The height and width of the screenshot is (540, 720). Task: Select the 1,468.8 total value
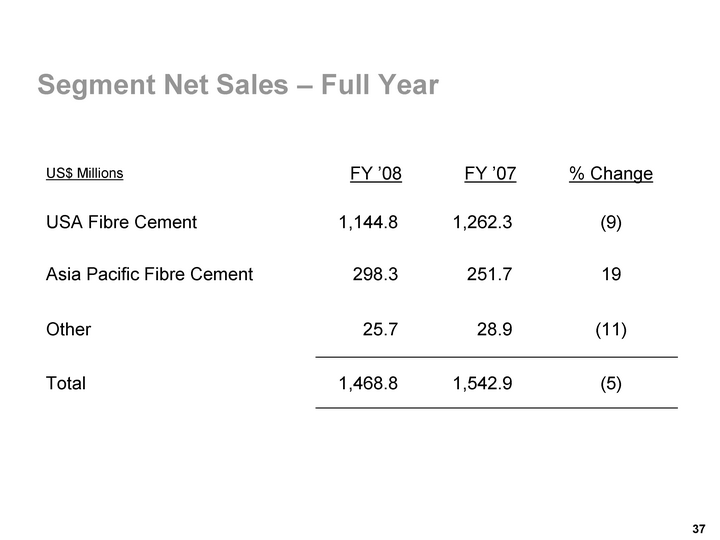click(x=368, y=382)
